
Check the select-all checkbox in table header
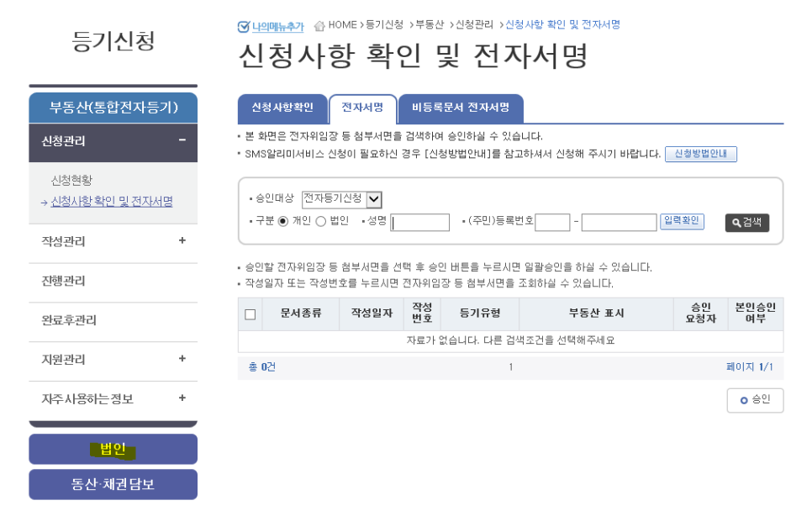coord(250,314)
